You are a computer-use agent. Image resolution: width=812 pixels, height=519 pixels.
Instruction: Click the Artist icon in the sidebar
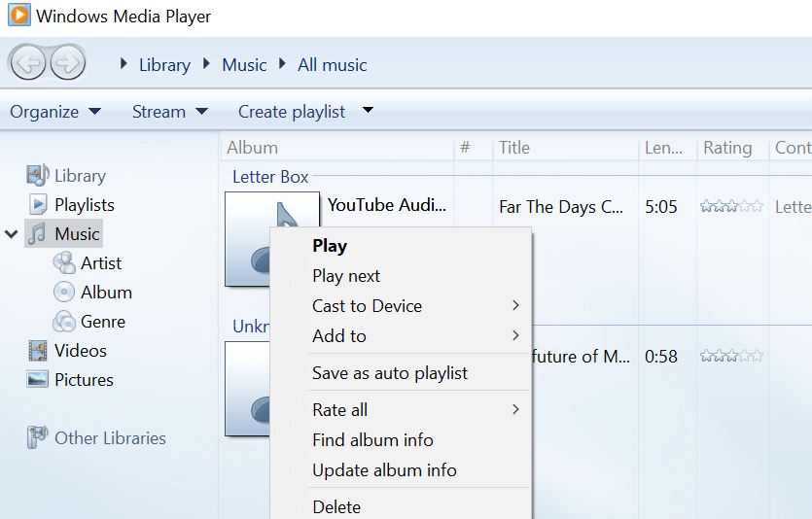(64, 262)
